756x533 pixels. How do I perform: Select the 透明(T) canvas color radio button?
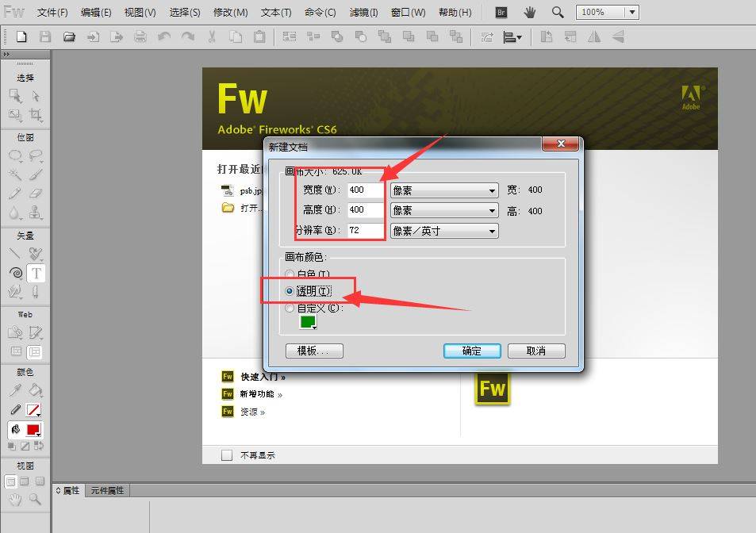pos(290,291)
